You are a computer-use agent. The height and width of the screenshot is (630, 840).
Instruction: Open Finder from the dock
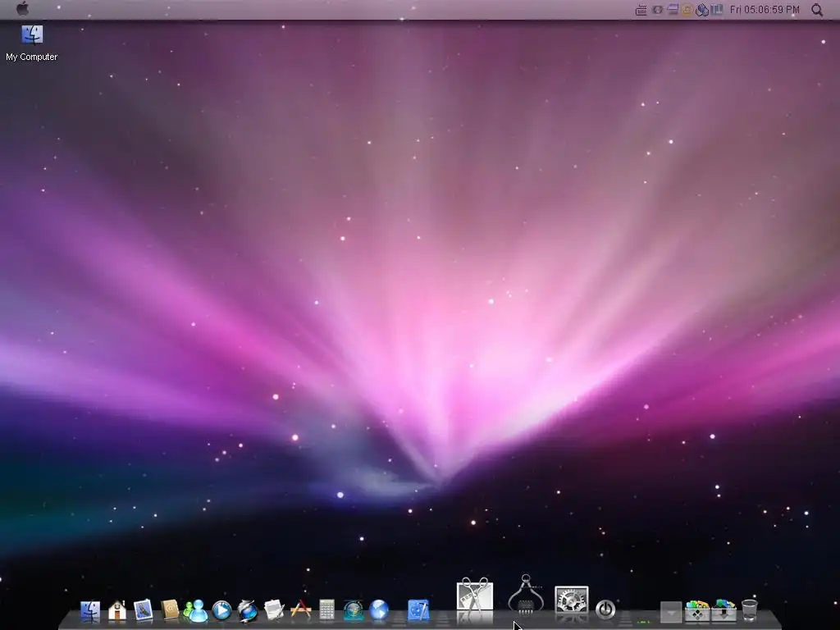tap(90, 610)
